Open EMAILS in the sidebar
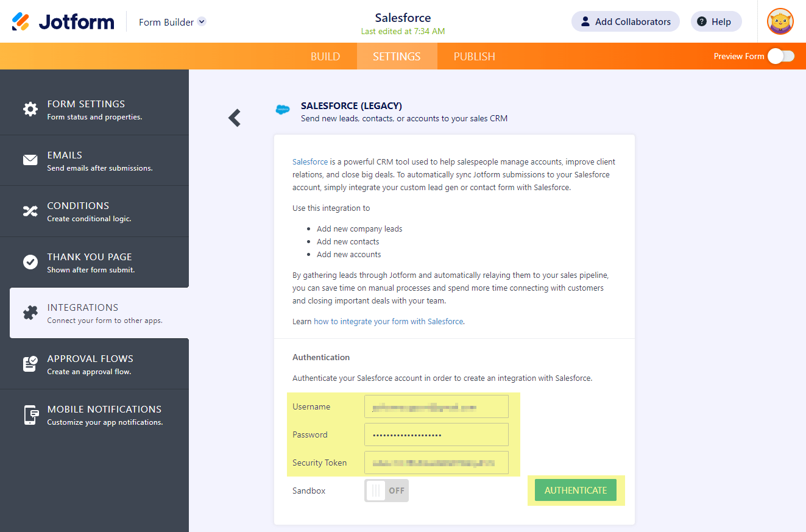 click(94, 160)
